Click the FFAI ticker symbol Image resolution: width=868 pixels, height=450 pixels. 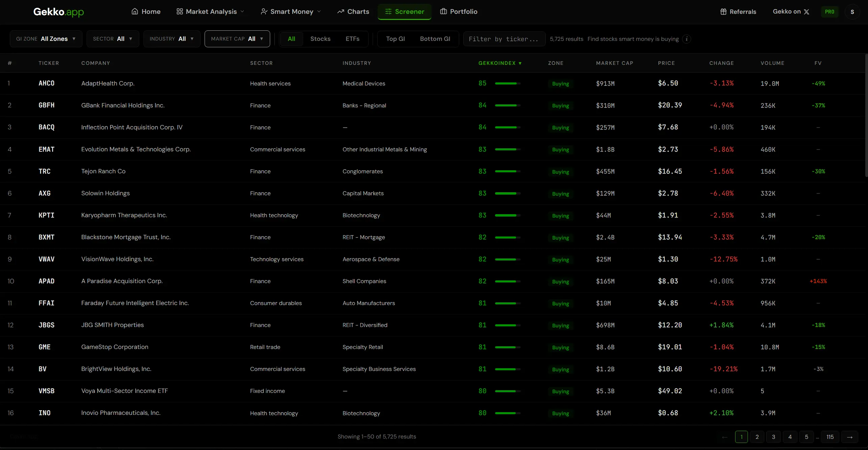pyautogui.click(x=46, y=303)
